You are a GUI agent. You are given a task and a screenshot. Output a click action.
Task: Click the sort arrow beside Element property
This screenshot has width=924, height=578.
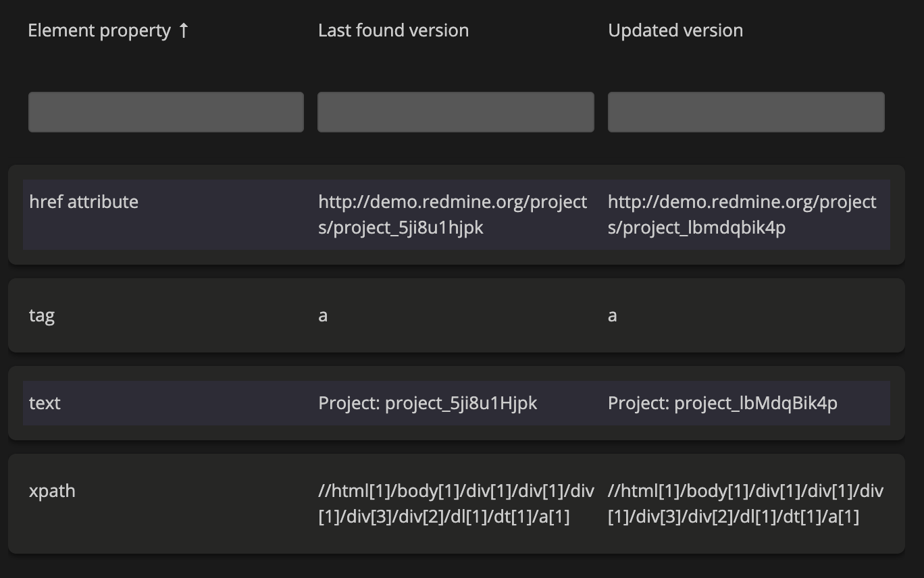pos(183,30)
